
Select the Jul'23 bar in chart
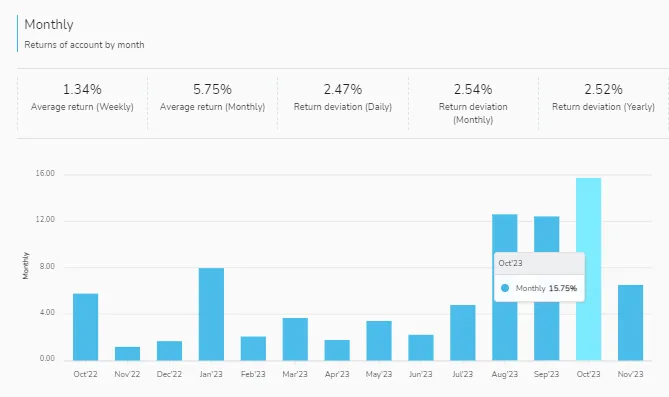click(x=462, y=333)
